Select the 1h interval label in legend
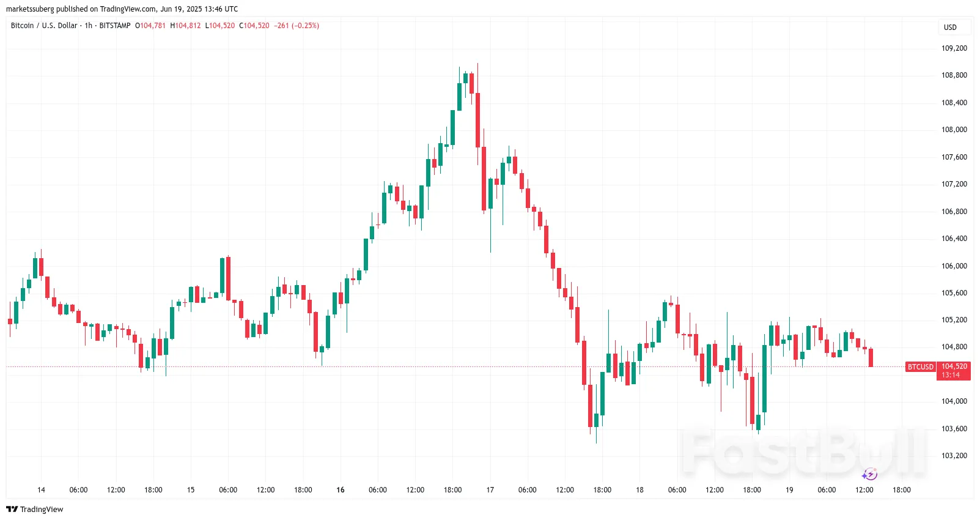The height and width of the screenshot is (520, 980). [x=89, y=26]
